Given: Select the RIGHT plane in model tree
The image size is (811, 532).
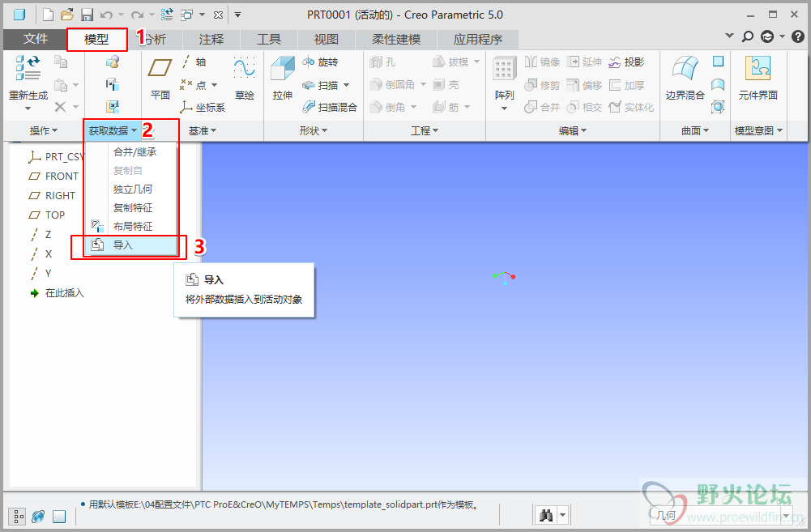Looking at the screenshot, I should click(x=52, y=195).
